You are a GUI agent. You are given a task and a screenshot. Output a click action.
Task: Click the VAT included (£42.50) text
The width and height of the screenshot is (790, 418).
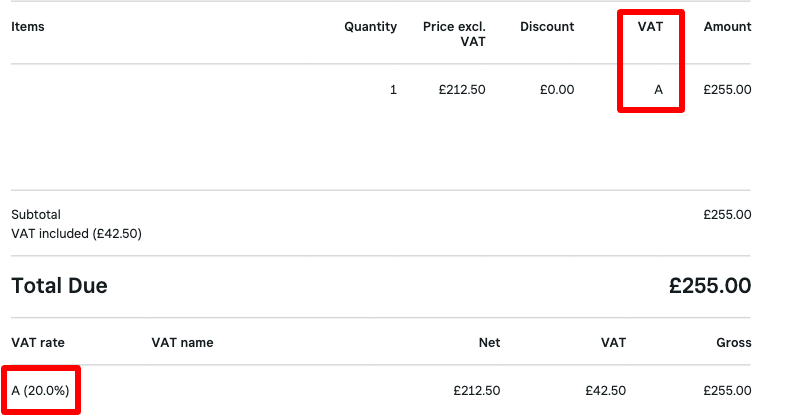click(x=77, y=234)
